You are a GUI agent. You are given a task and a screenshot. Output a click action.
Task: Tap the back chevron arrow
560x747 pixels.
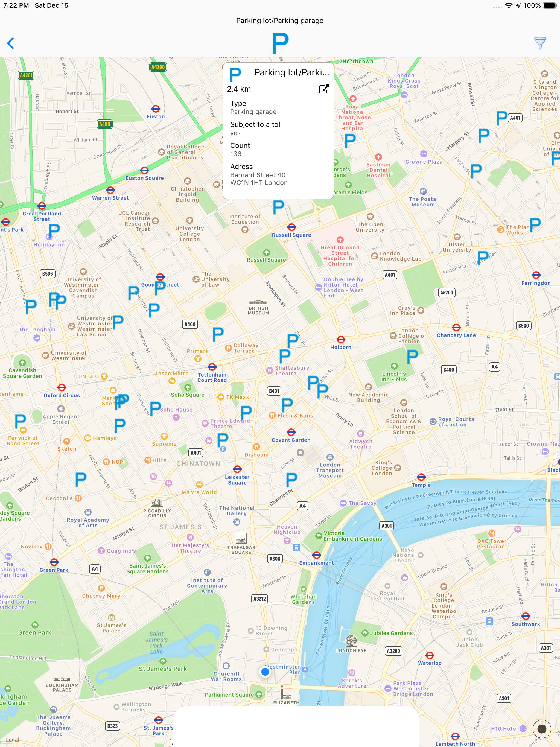click(11, 43)
